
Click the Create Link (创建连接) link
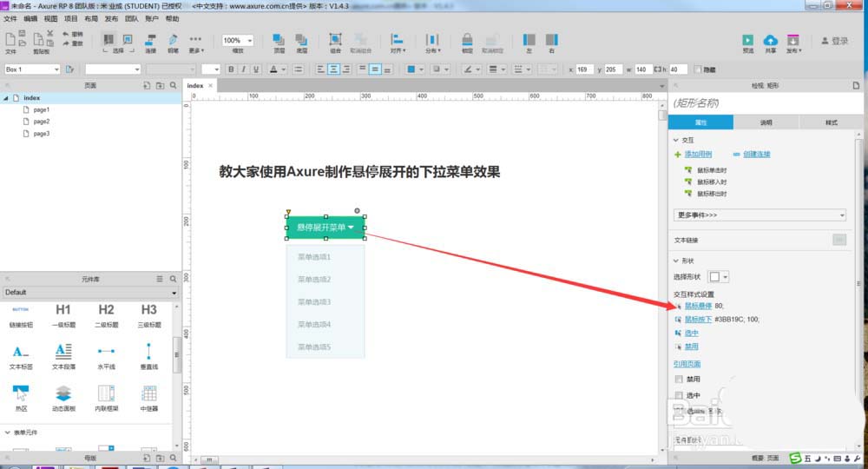click(x=756, y=154)
